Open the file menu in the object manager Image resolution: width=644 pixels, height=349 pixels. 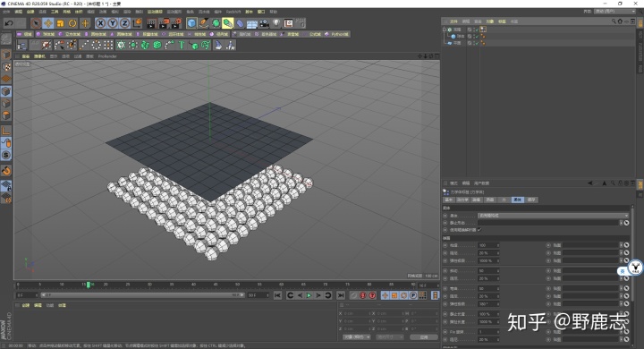click(453, 21)
